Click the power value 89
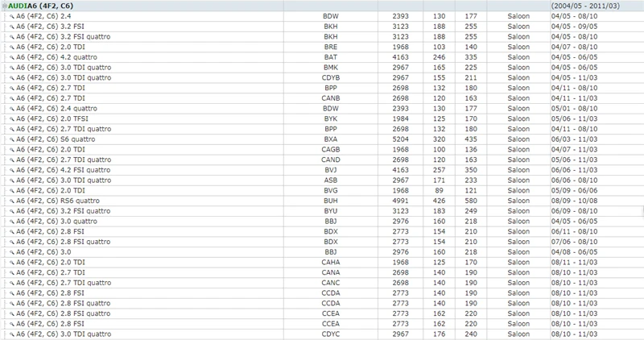The height and width of the screenshot is (340, 644). tap(439, 191)
